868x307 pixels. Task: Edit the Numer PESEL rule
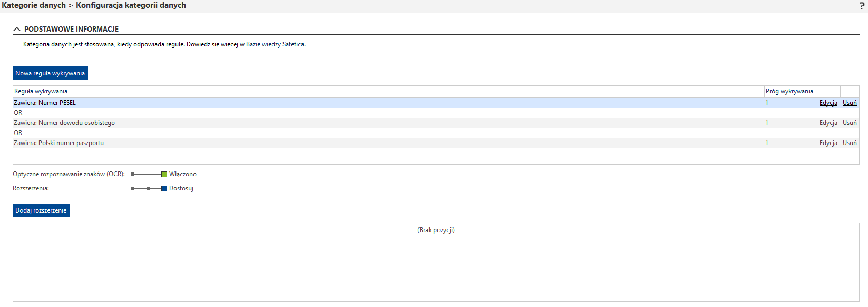[x=828, y=103]
